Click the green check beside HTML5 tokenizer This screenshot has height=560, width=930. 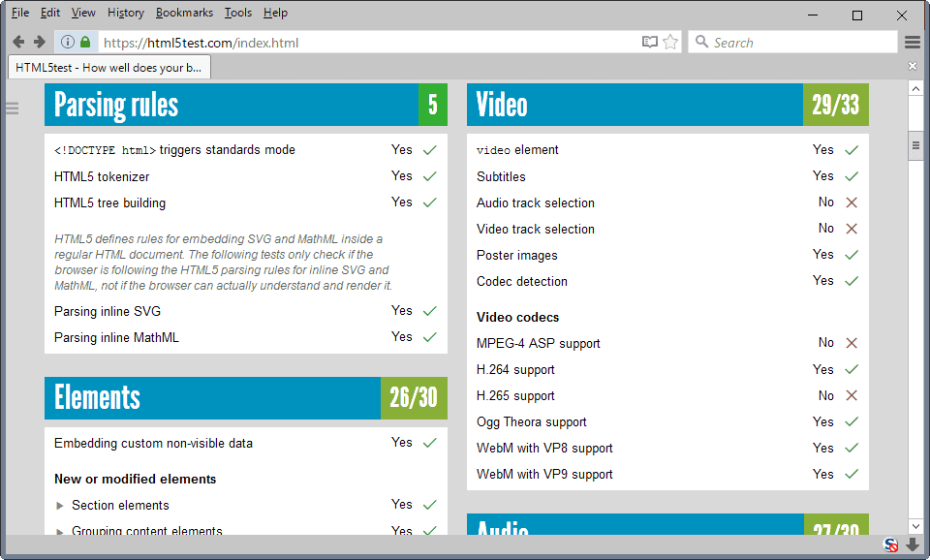click(x=430, y=176)
